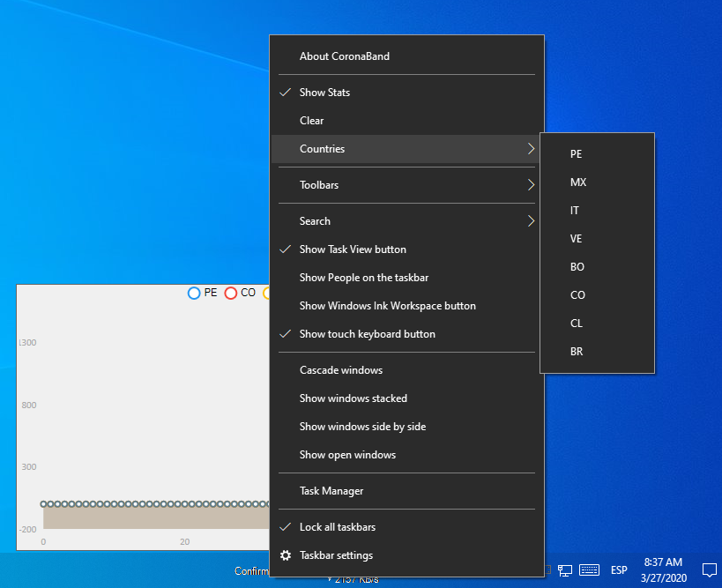Open the 8:37 AM clock and date
This screenshot has width=722, height=588.
point(663,570)
